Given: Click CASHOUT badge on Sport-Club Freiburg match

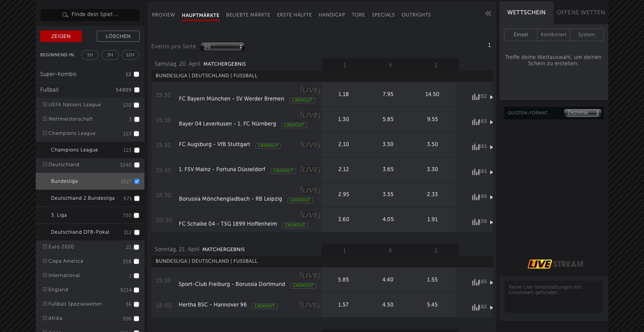Looking at the screenshot, I should (303, 286).
